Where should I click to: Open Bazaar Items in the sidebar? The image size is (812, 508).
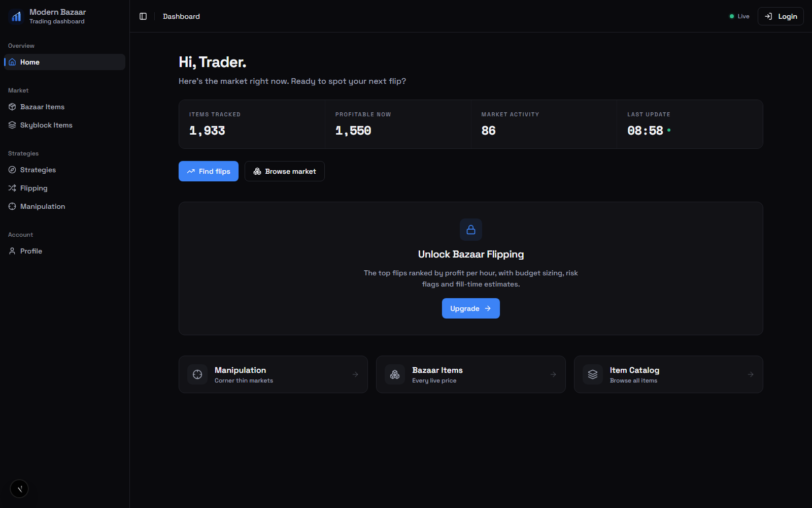64,107
